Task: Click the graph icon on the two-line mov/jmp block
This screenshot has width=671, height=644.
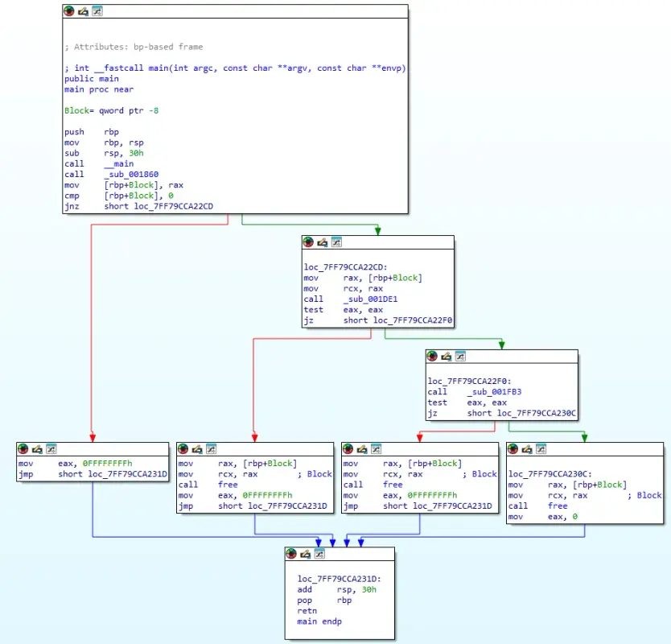Action: [x=51, y=448]
